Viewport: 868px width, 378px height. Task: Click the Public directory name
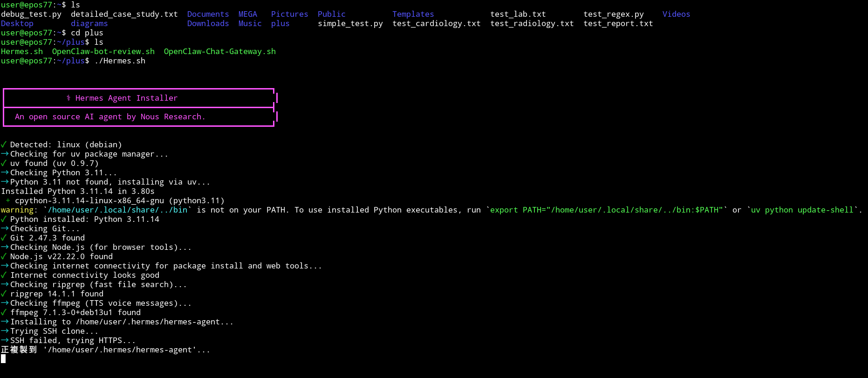(x=332, y=14)
